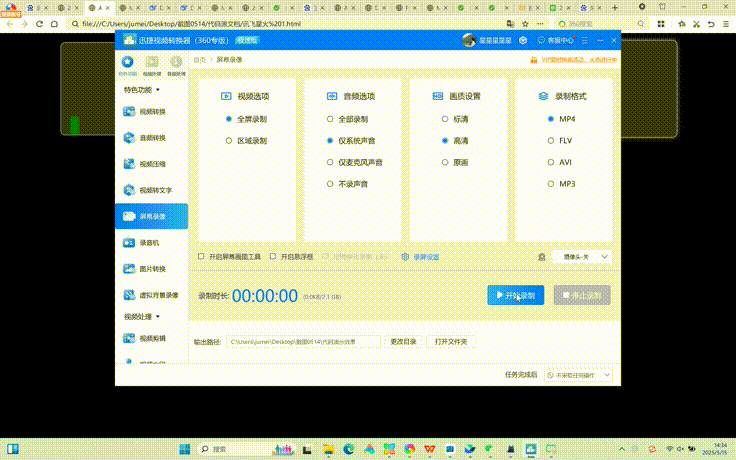Click the VIP shield icon in title bar
The image size is (736, 460).
523,40
